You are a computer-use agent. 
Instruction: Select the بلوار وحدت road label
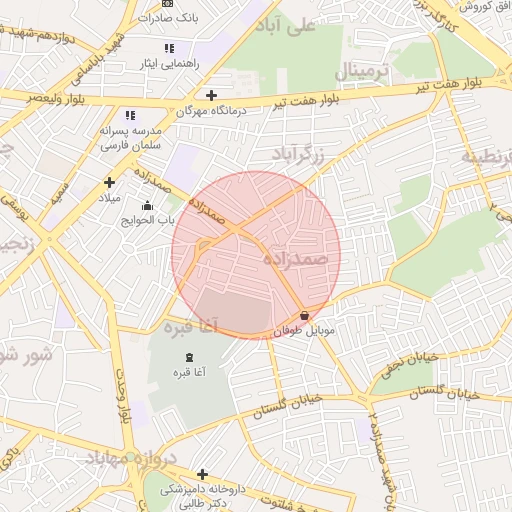[x=122, y=396]
